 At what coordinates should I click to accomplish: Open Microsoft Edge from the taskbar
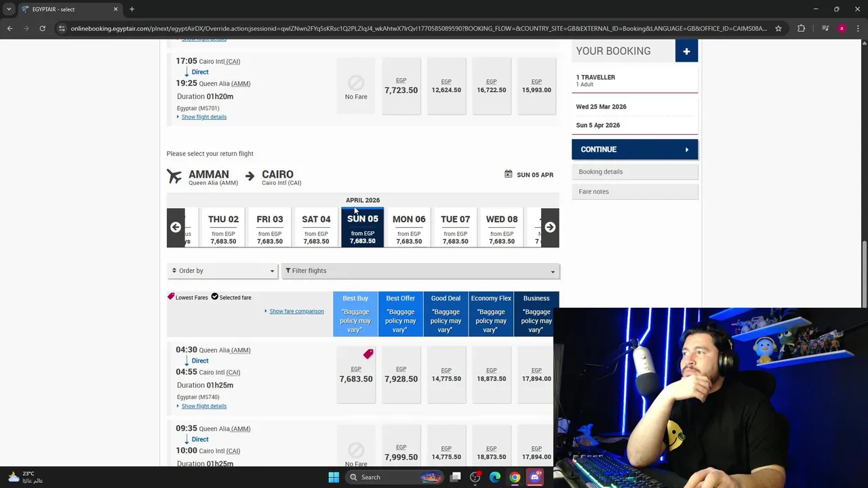495,477
